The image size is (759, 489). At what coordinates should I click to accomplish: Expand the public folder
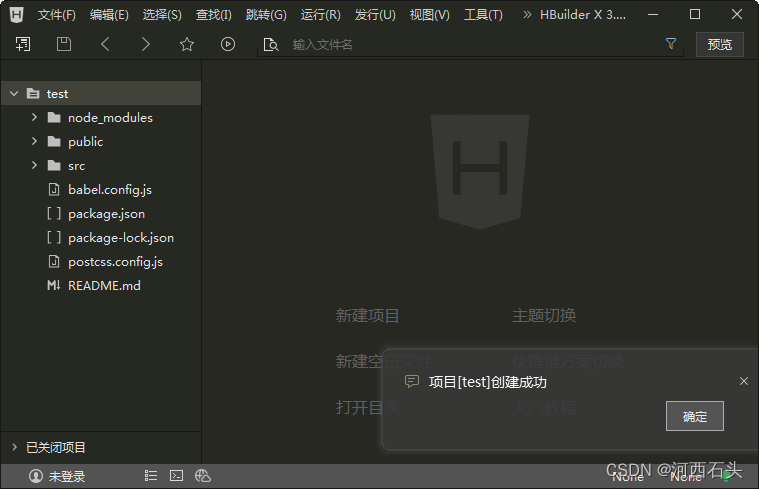[34, 141]
